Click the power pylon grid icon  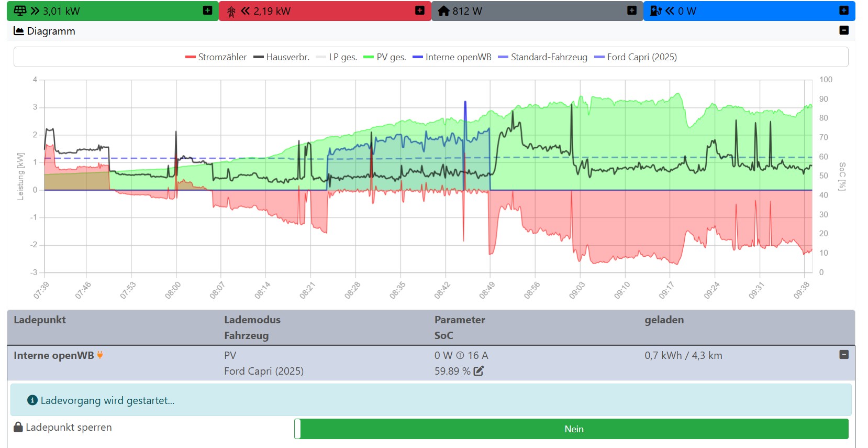pos(231,11)
